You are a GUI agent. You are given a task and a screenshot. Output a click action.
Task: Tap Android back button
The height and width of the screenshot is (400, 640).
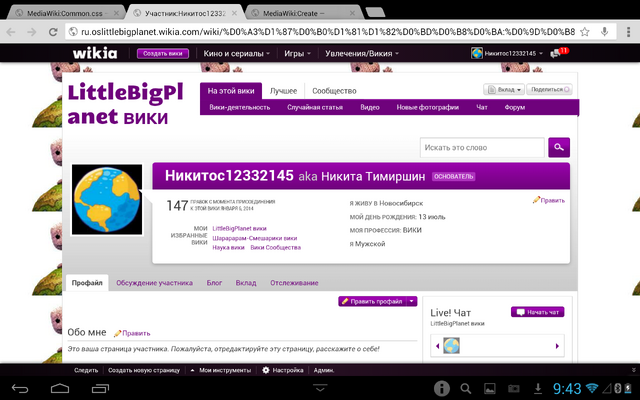[x=20, y=389]
